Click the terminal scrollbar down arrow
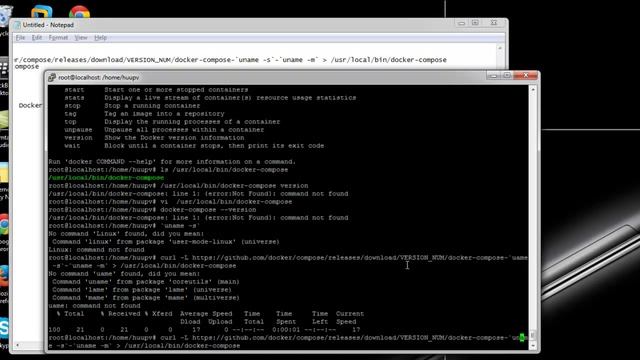The width and height of the screenshot is (640, 360). pyautogui.click(x=533, y=346)
